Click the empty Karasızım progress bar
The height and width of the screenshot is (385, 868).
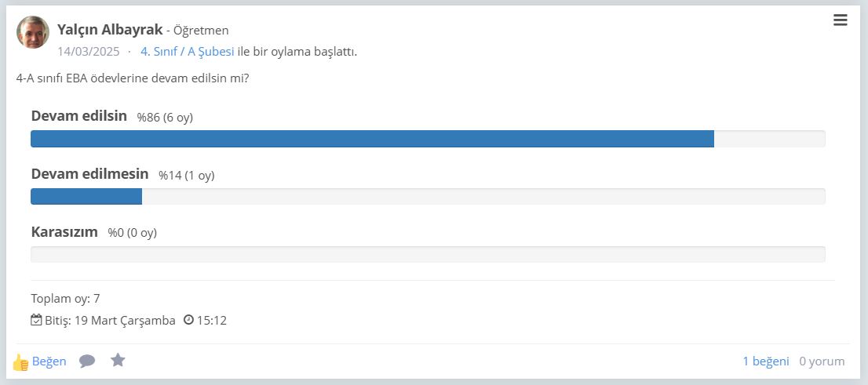pos(428,255)
